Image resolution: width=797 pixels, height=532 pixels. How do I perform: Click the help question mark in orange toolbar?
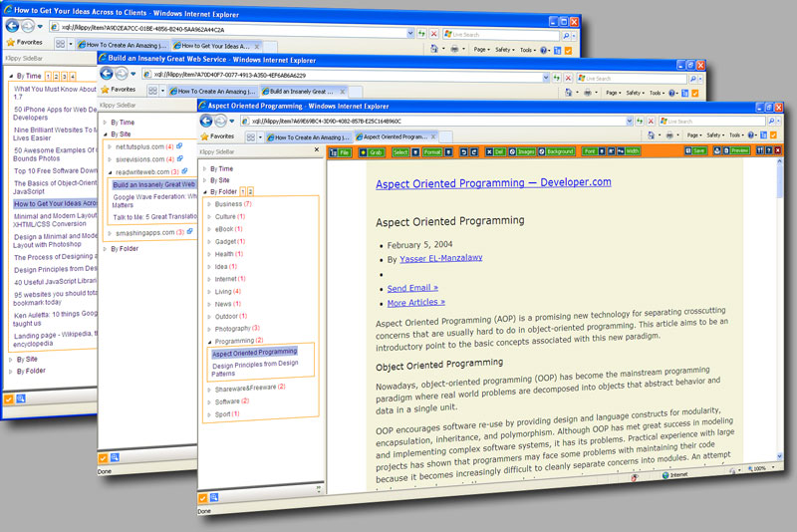tap(769, 149)
